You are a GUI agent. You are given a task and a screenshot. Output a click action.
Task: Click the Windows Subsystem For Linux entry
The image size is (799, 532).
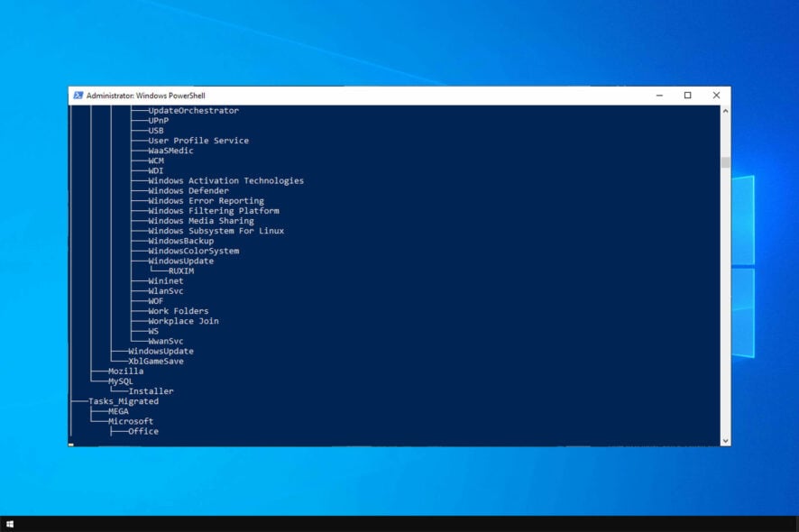point(216,231)
